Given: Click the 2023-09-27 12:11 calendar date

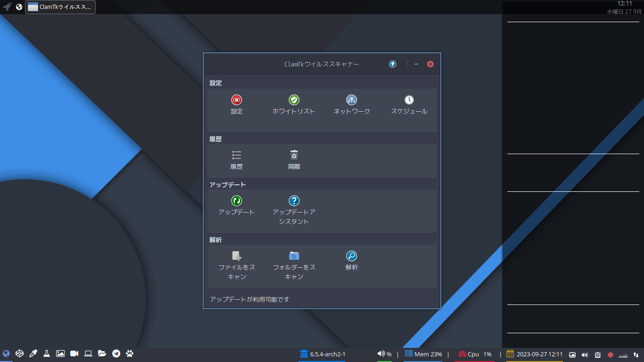Looking at the screenshot, I should pos(535,354).
